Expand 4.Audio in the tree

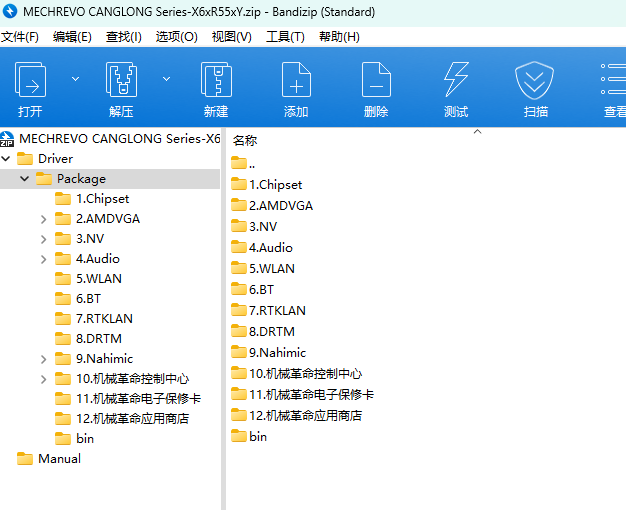[44, 259]
